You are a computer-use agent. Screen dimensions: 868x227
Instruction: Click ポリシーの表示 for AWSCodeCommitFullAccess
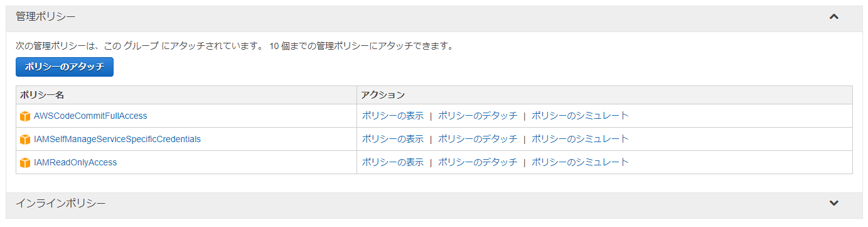[x=393, y=116]
